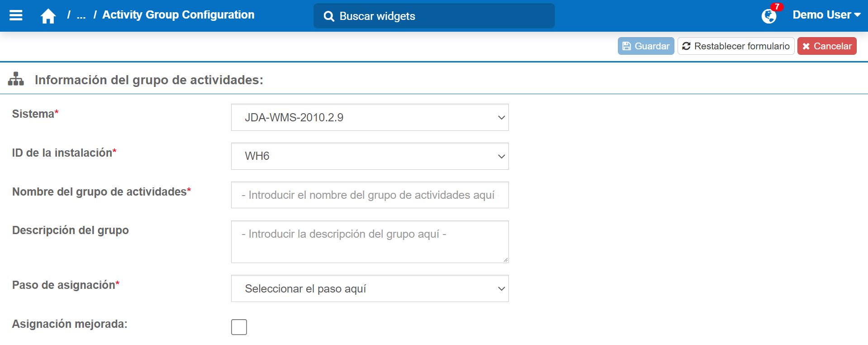Open the Sistema dropdown
The width and height of the screenshot is (868, 345).
click(370, 117)
